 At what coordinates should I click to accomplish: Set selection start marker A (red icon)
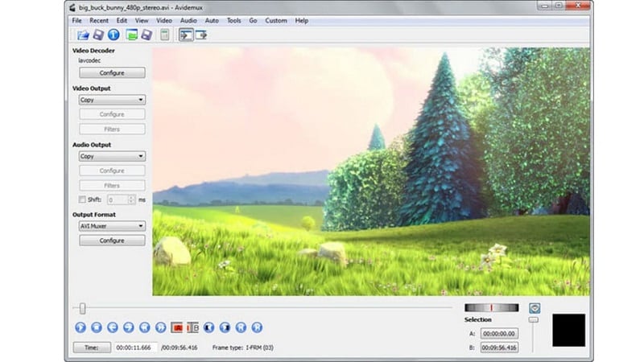pyautogui.click(x=176, y=327)
